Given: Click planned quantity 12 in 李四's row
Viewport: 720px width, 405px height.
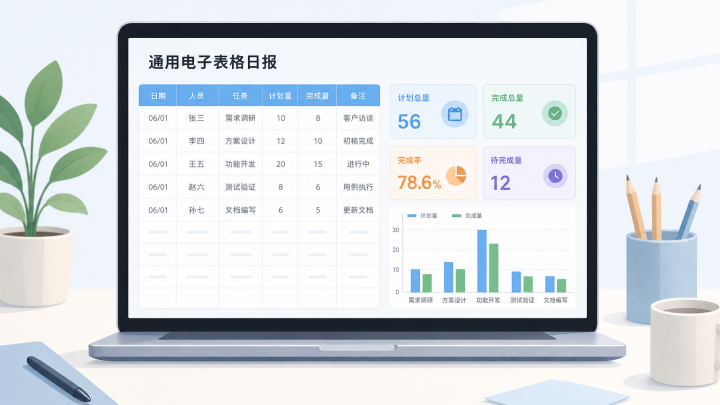Looking at the screenshot, I should point(281,141).
